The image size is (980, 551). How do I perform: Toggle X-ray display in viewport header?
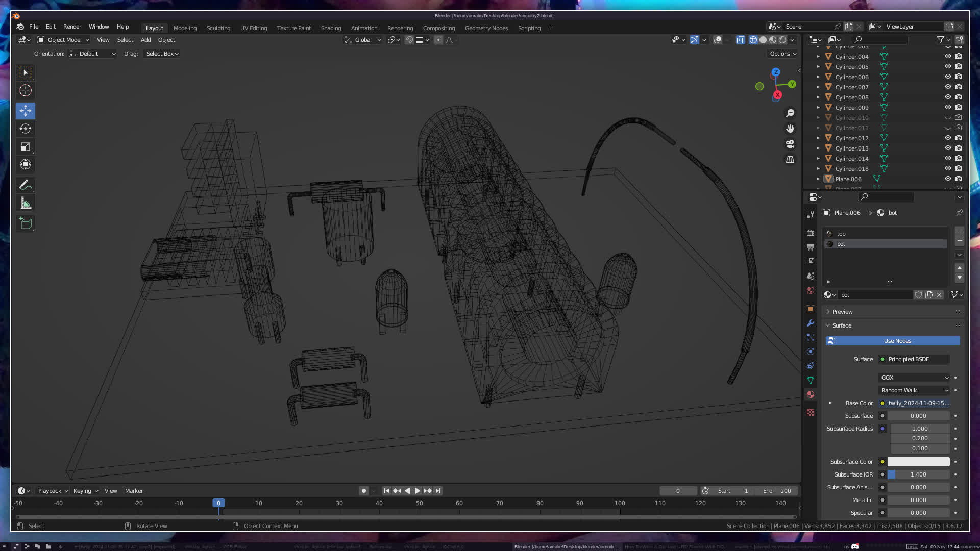740,40
